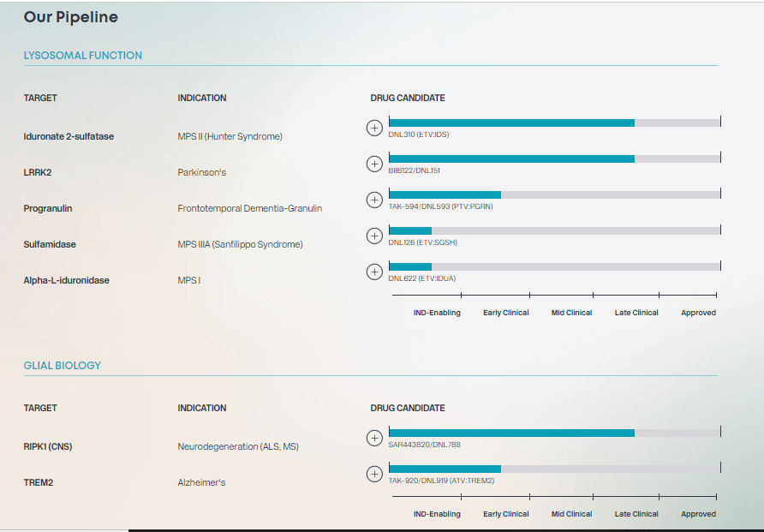Click the plus icon for DNL126 (ETV:SGSH)

374,236
